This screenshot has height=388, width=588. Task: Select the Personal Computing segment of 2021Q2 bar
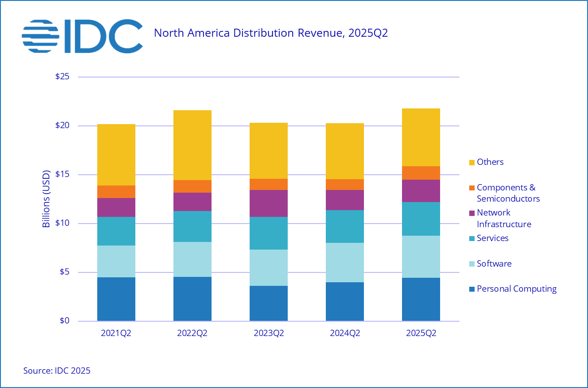(116, 299)
